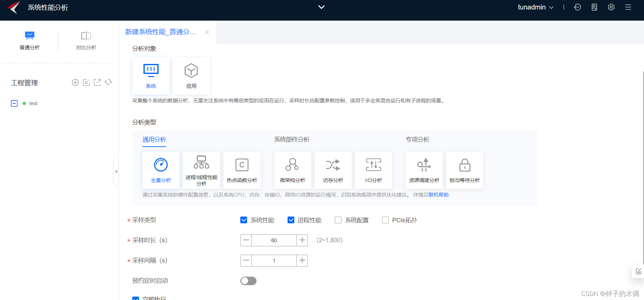Refresh the 工程管理 project list
644x300 pixels.
point(108,82)
